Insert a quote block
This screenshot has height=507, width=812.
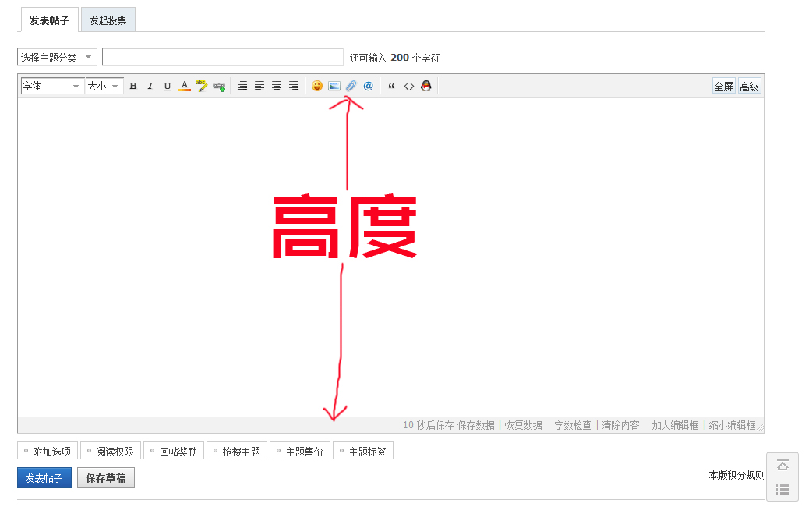click(391, 86)
